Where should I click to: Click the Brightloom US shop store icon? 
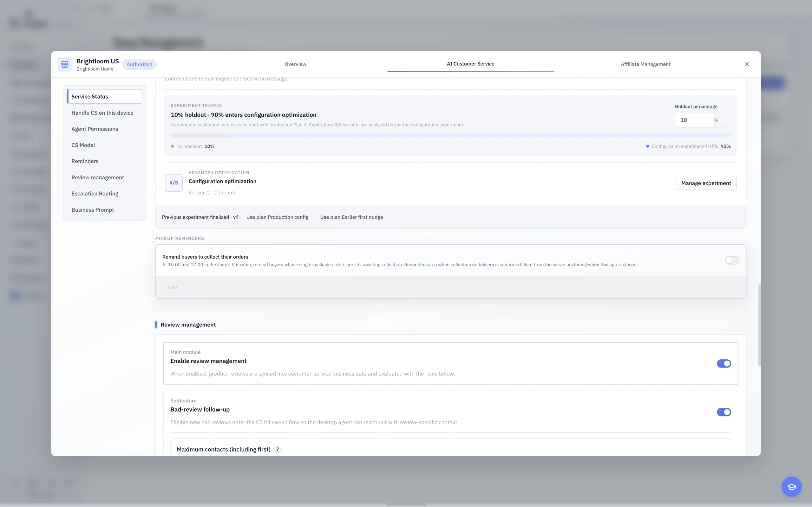[x=65, y=64]
